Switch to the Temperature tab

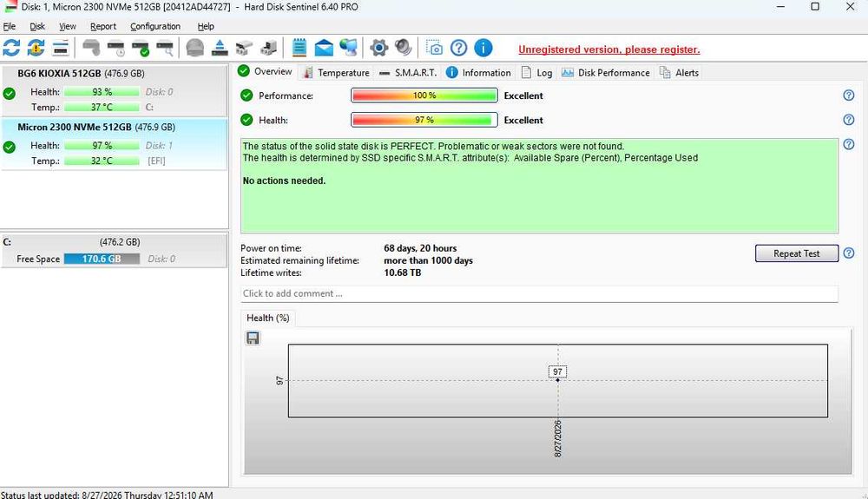click(x=337, y=73)
